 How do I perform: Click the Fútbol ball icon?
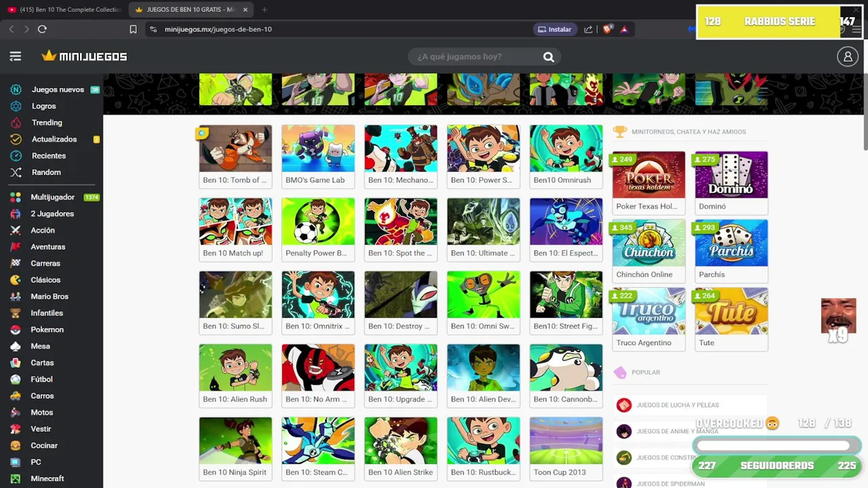tap(16, 380)
